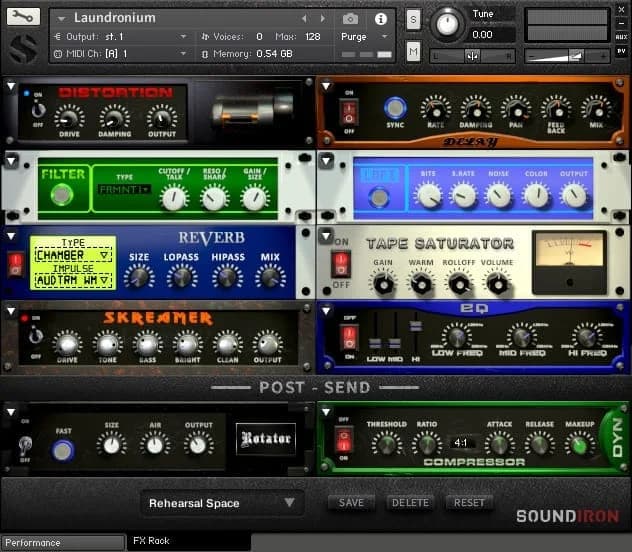The height and width of the screenshot is (552, 632).
Task: Solo the instrument with S button
Action: [x=413, y=19]
